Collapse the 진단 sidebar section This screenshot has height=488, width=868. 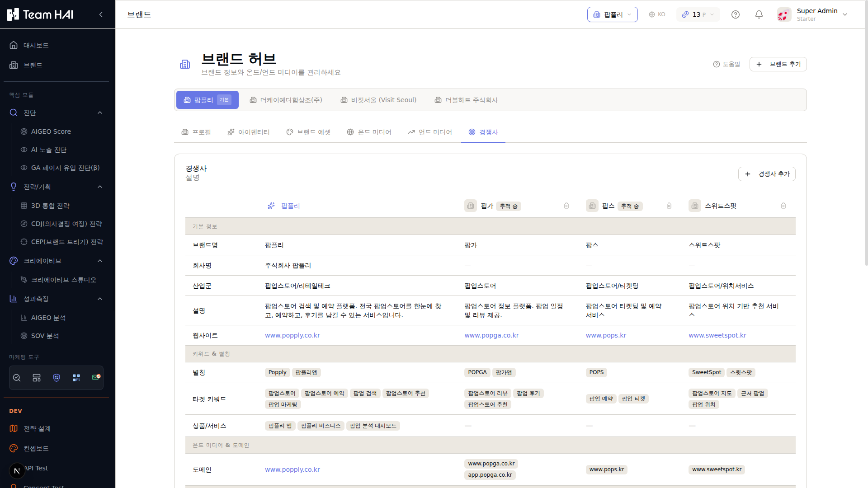click(x=100, y=113)
